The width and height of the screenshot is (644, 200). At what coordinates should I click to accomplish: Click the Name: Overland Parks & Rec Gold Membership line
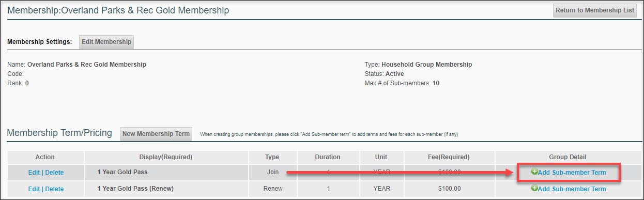76,65
